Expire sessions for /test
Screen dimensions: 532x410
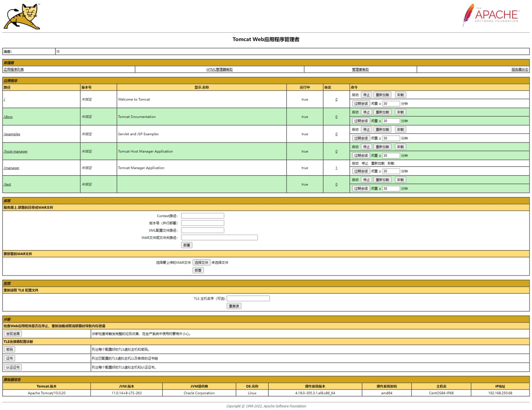pyautogui.click(x=361, y=188)
